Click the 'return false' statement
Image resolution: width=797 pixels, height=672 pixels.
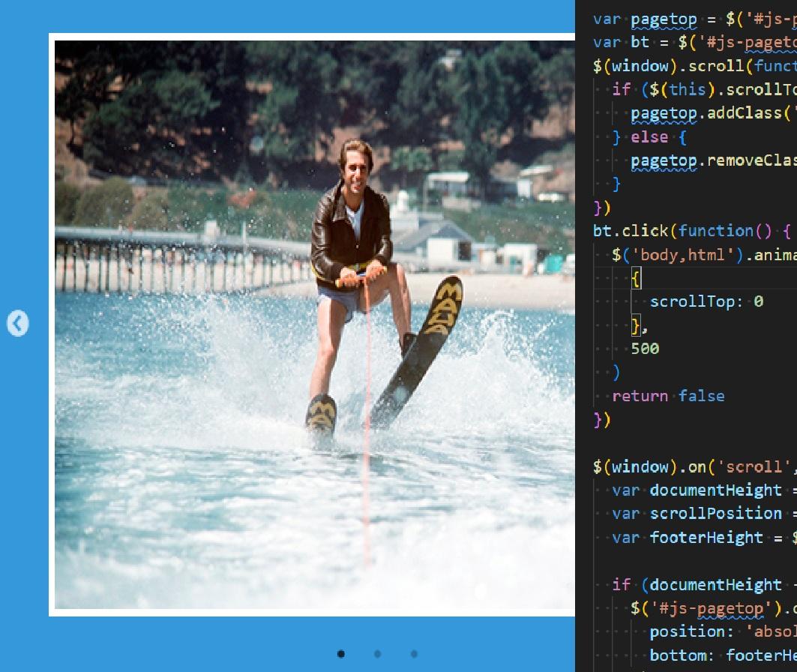coord(668,395)
